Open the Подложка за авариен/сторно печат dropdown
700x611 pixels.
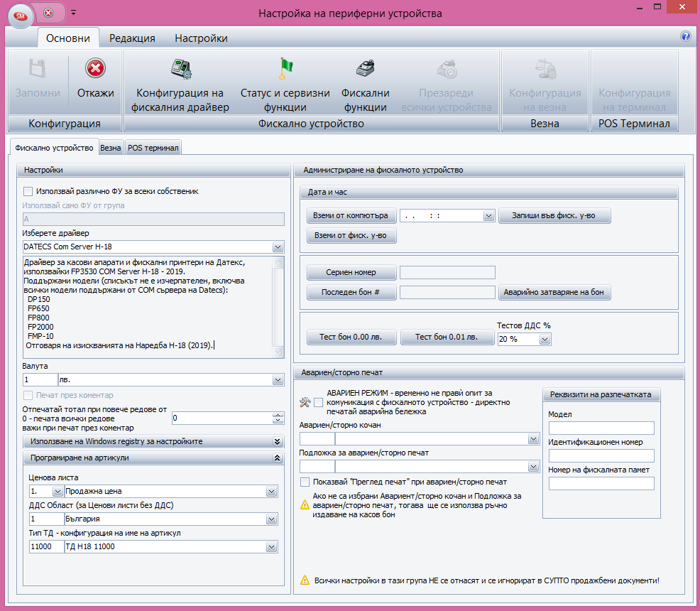point(533,467)
